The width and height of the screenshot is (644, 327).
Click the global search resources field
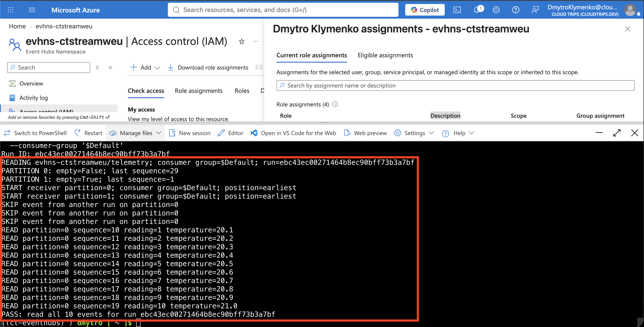(x=283, y=10)
